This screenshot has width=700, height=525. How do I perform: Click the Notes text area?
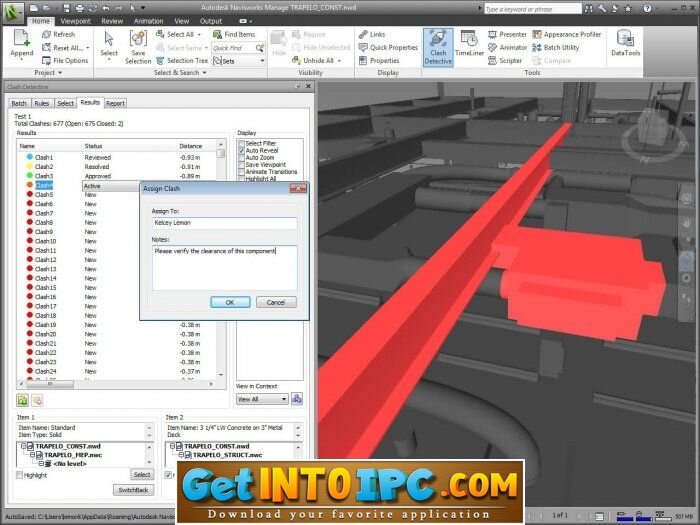point(225,268)
